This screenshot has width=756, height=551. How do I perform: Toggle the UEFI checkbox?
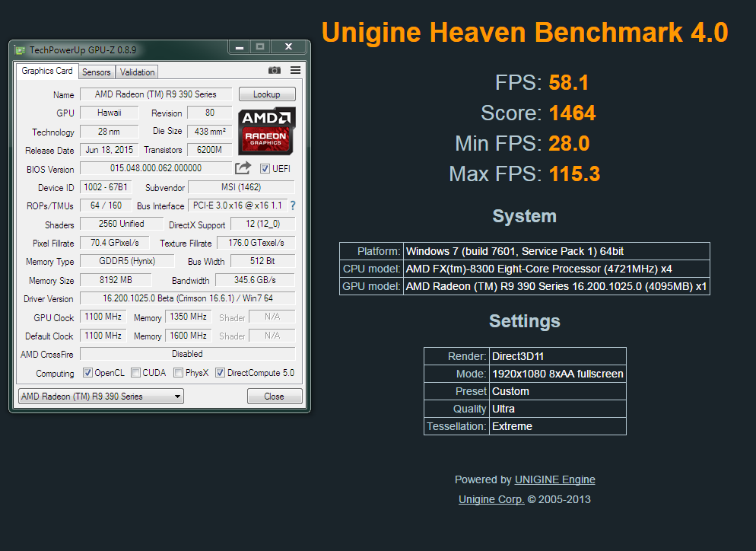pos(265,168)
